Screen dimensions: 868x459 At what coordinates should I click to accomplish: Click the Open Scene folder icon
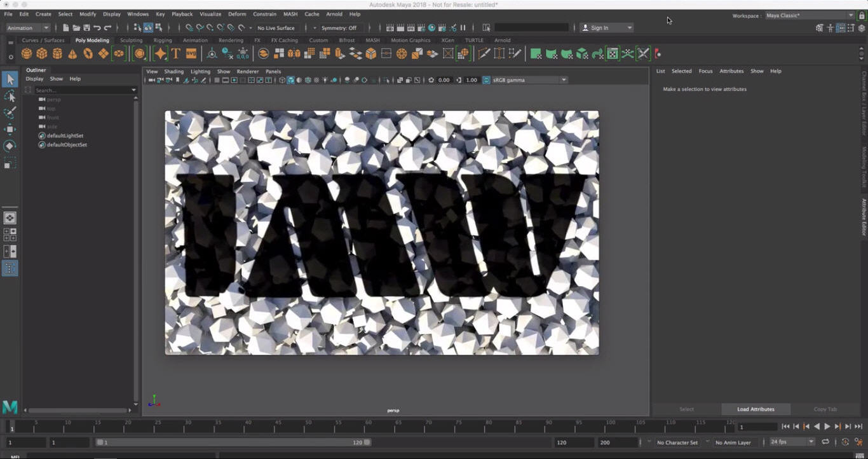click(x=76, y=28)
